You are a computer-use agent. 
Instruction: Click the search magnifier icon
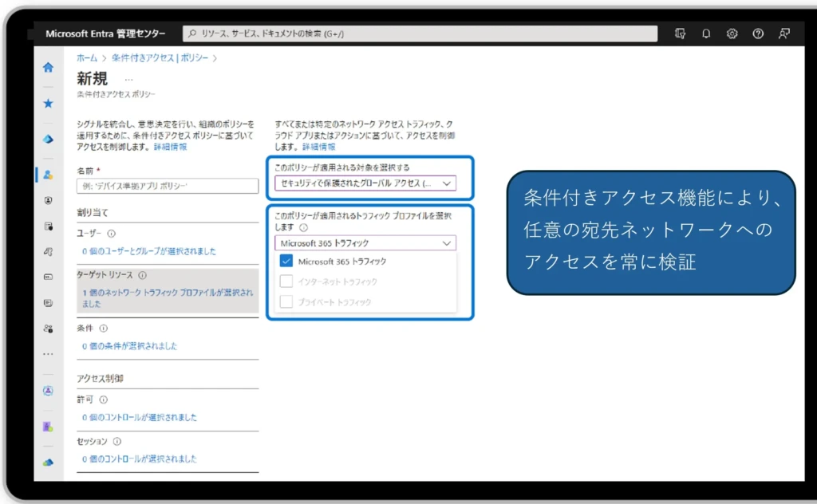pyautogui.click(x=192, y=33)
